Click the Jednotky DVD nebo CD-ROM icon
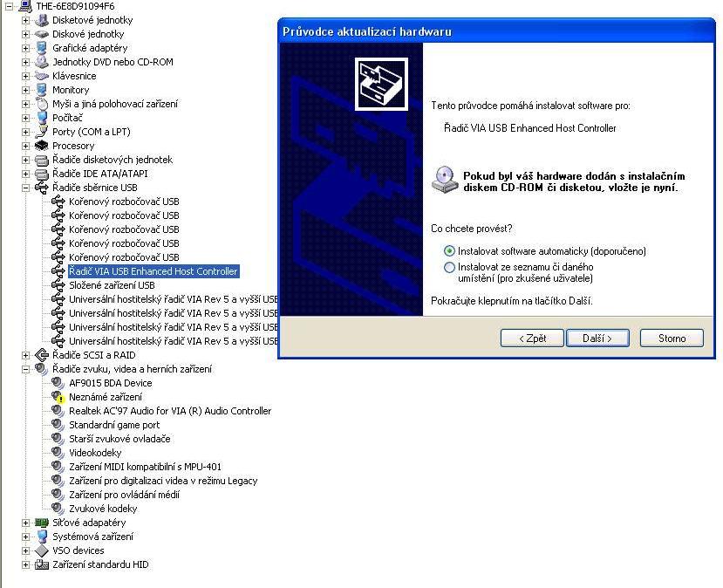Image resolution: width=723 pixels, height=588 pixels. (42, 62)
